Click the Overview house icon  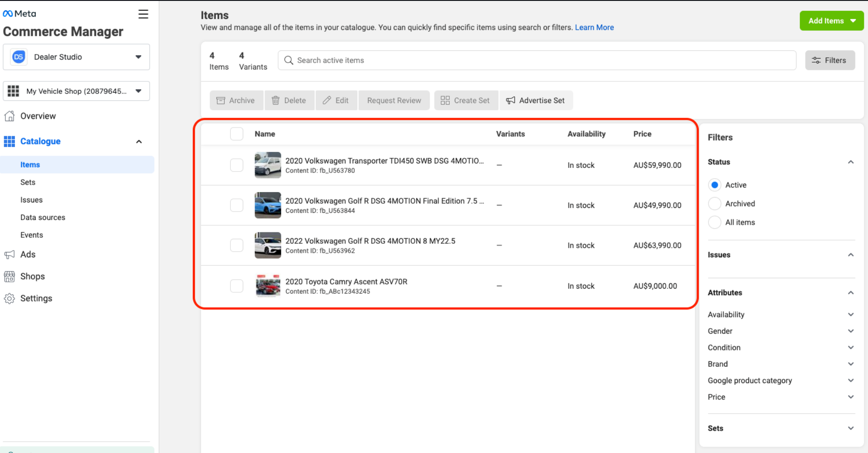coord(9,116)
